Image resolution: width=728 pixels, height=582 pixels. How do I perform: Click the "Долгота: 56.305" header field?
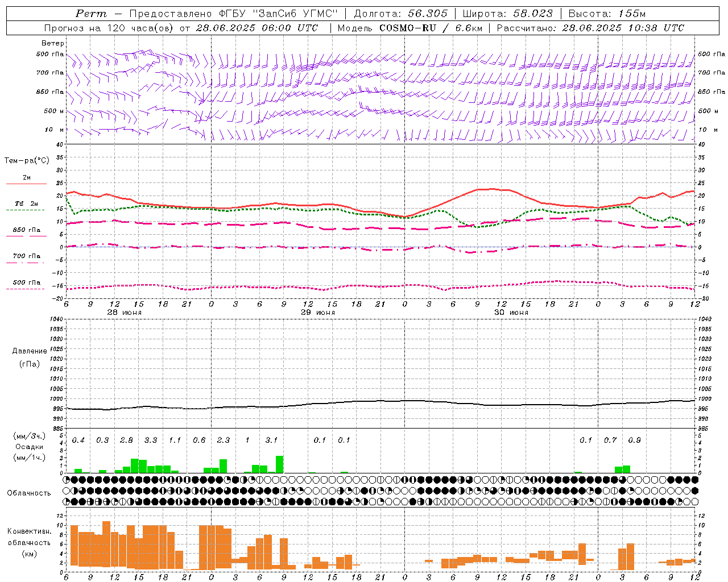click(x=401, y=14)
